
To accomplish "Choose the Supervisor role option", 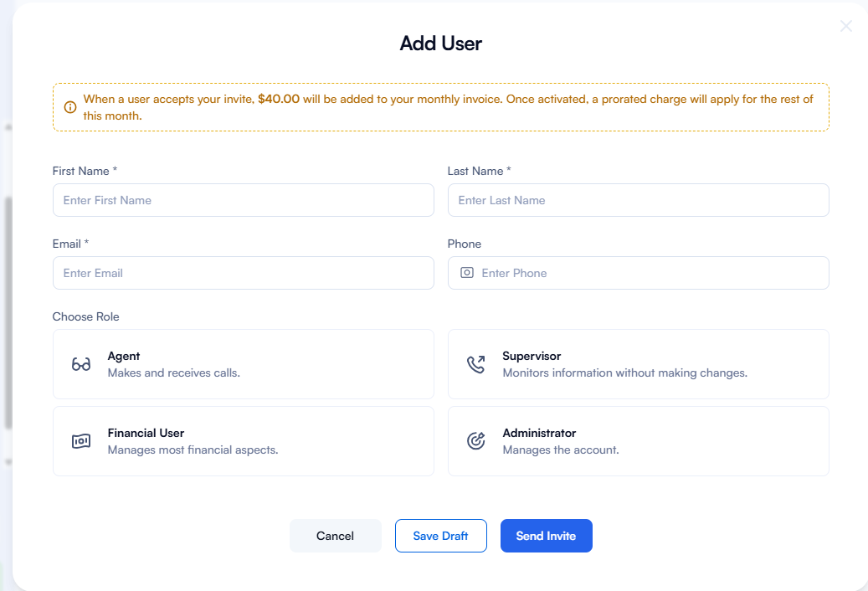I will (x=638, y=364).
